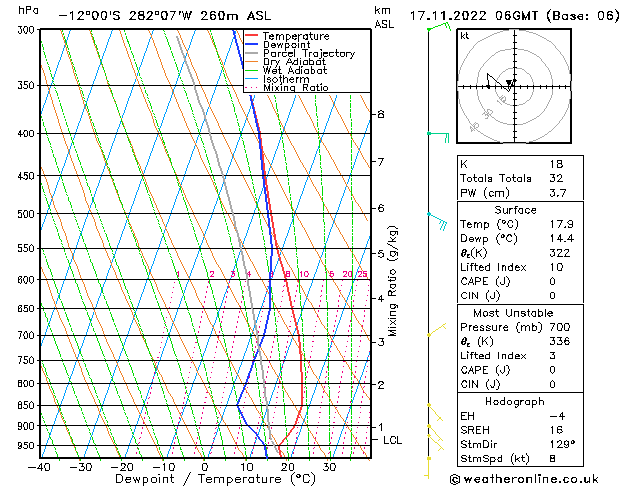Select the Wet Adiabat legend item
Viewport: 629px width, 486px height.
coord(295,70)
